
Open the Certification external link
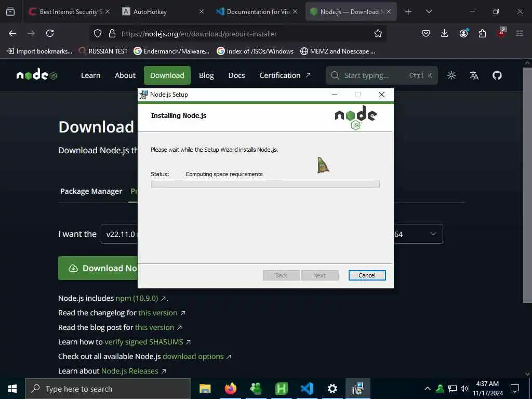coord(285,75)
